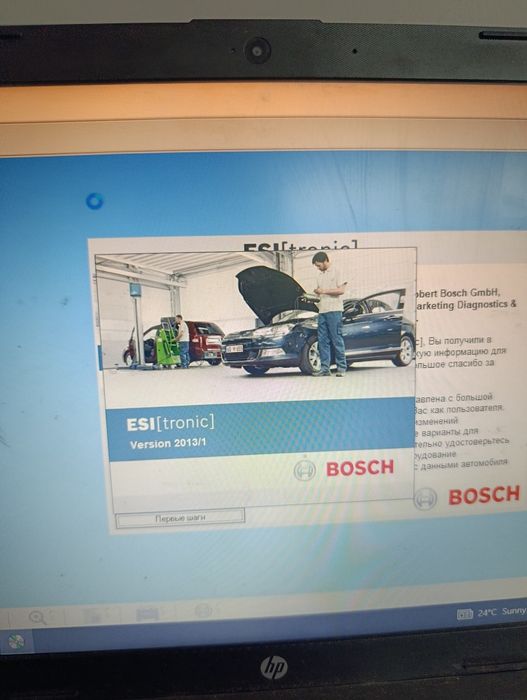Click the 'с данными автомобиля' text line

point(459,463)
